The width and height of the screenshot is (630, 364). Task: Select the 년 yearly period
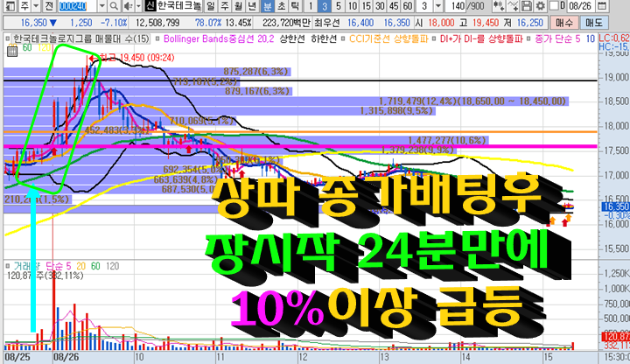pos(252,6)
